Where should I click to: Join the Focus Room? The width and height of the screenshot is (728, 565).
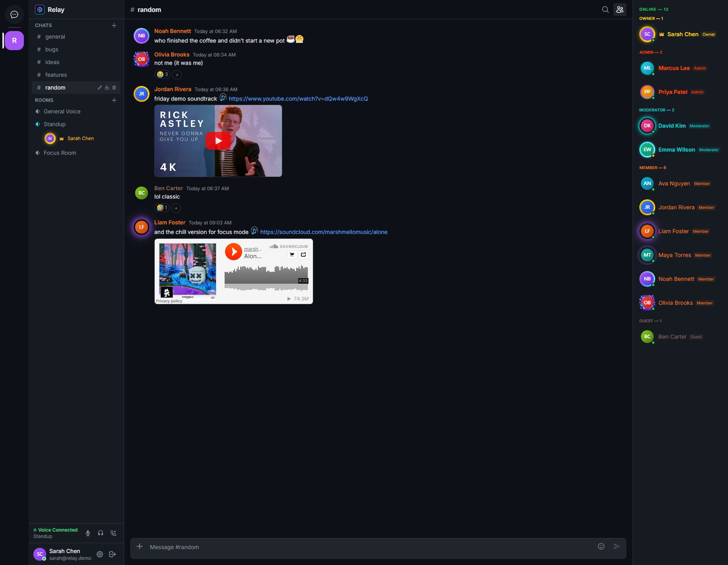76,153
